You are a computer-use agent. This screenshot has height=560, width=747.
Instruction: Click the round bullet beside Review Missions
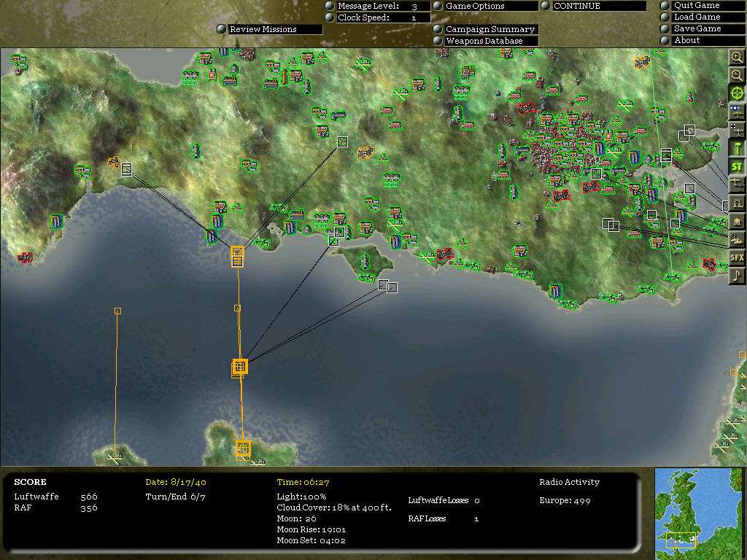[x=221, y=29]
